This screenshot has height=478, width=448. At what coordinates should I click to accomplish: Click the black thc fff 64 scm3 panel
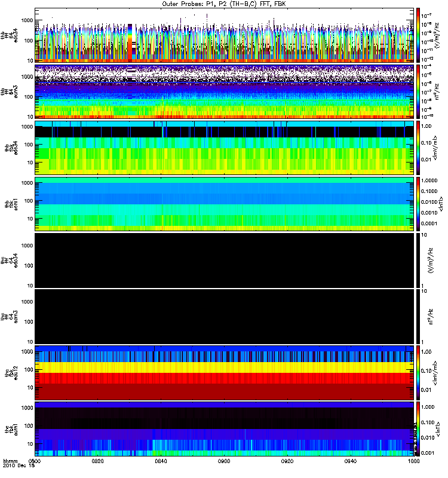(x=225, y=317)
